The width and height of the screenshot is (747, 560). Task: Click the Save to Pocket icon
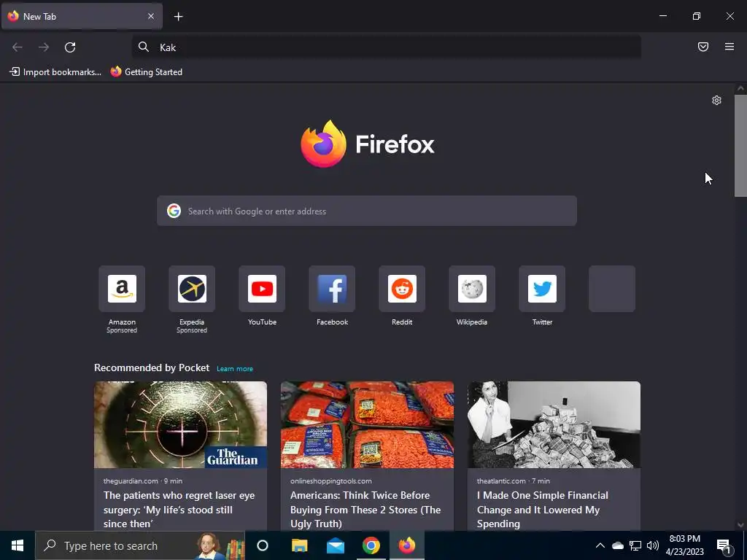pyautogui.click(x=703, y=47)
